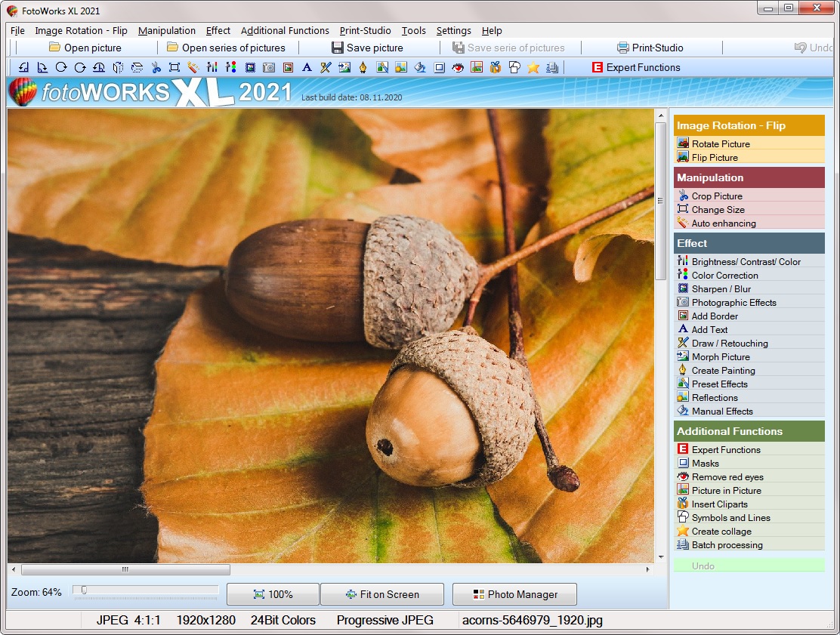The width and height of the screenshot is (840, 635).
Task: Click the Auto enhancing magic wand toolbar icon
Action: [193, 67]
